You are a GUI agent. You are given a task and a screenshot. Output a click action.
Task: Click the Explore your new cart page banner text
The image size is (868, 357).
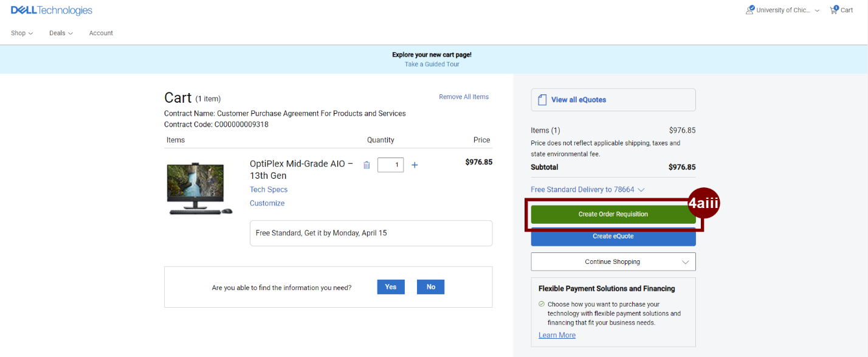tap(432, 55)
